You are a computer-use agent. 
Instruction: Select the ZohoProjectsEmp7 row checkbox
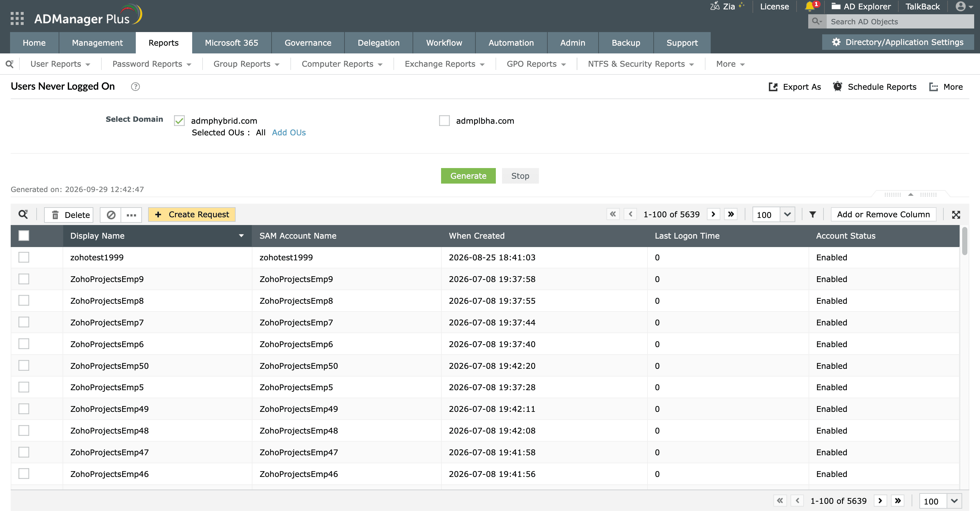pyautogui.click(x=24, y=322)
